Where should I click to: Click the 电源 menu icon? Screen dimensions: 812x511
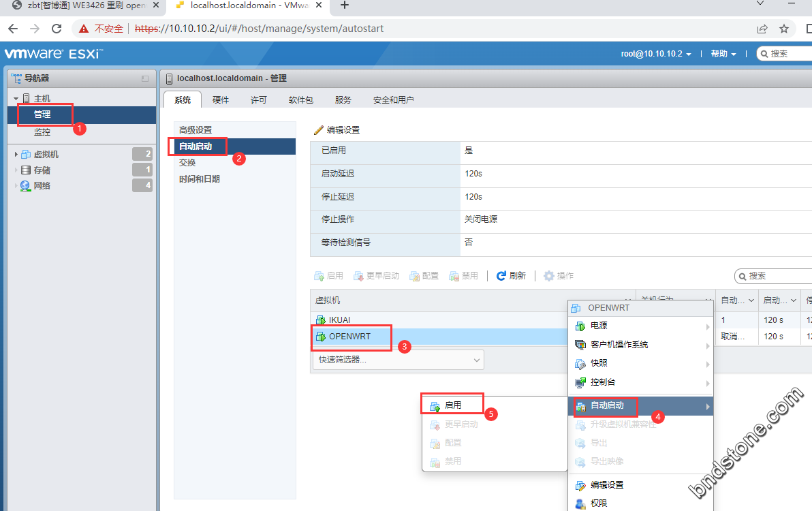click(580, 326)
